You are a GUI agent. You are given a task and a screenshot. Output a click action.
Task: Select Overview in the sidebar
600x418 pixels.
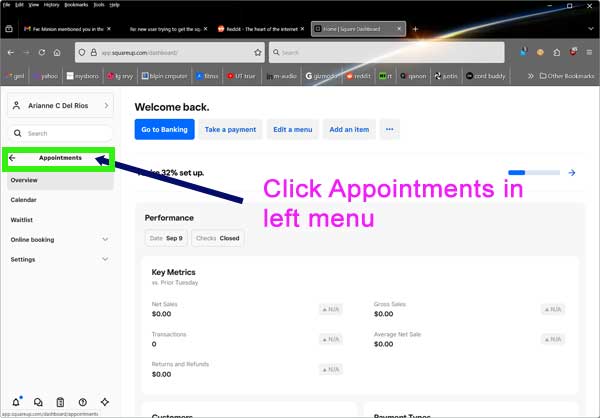click(x=60, y=180)
